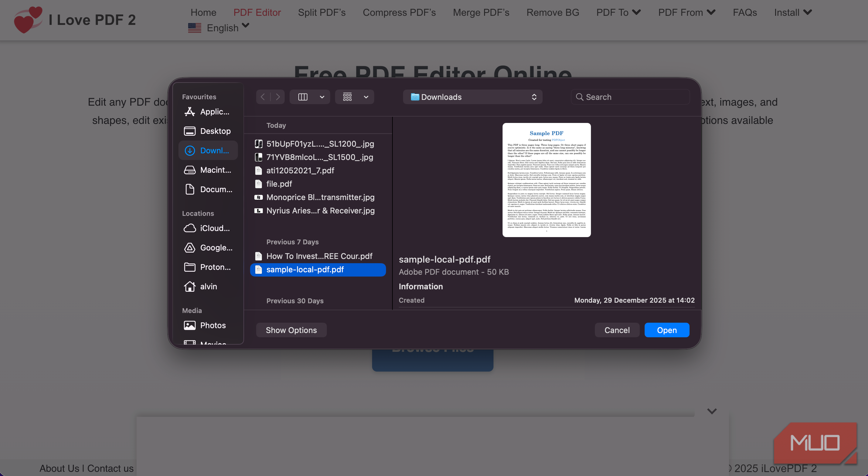Click Show Options button
This screenshot has width=868, height=476.
click(291, 330)
